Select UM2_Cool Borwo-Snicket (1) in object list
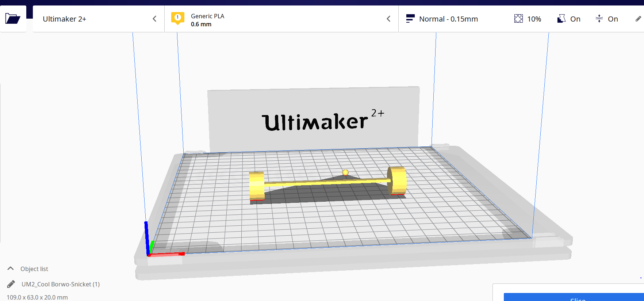644x301 pixels. (x=61, y=284)
